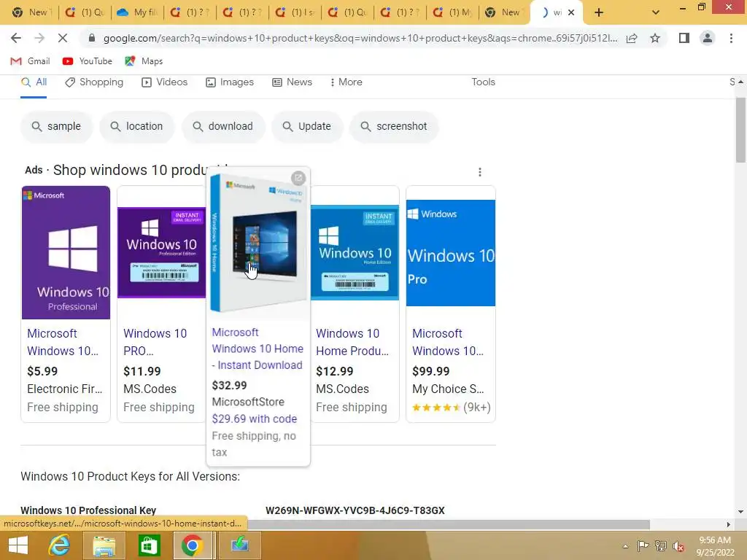
Task: Go back to the previous page
Action: (x=16, y=38)
